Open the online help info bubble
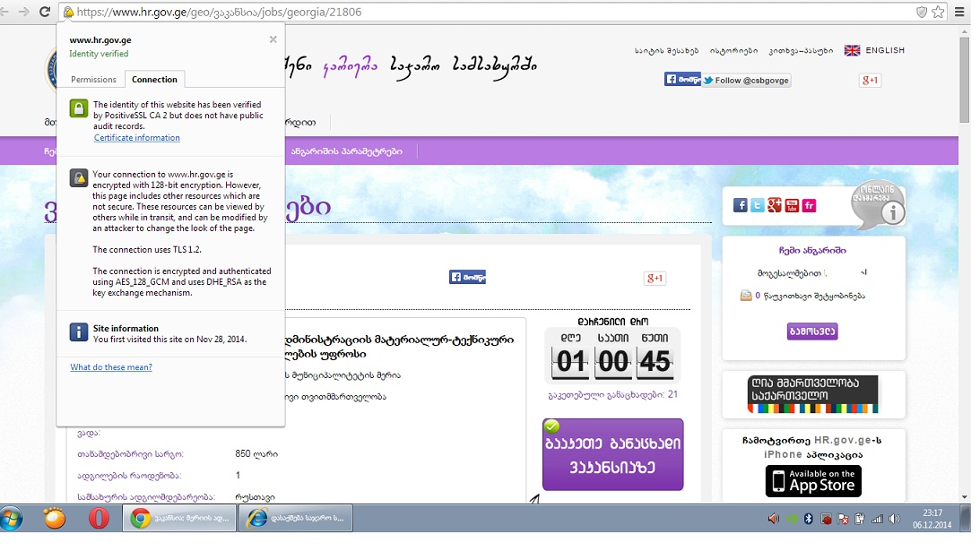 tap(878, 205)
